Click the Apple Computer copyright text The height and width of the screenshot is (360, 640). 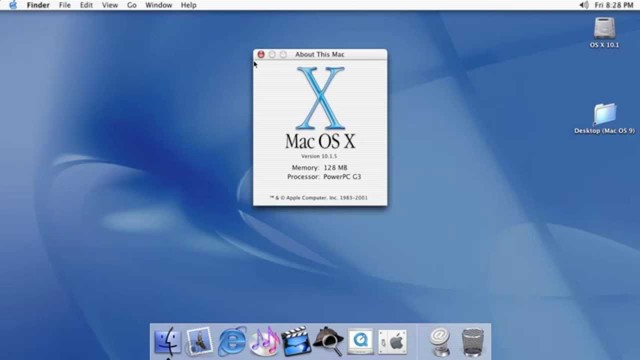(319, 198)
